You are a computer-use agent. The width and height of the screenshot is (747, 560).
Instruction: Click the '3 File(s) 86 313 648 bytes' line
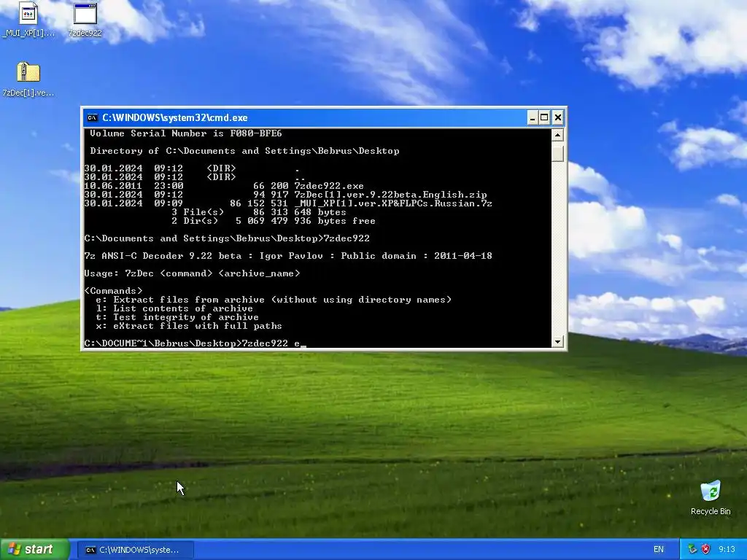click(x=259, y=212)
